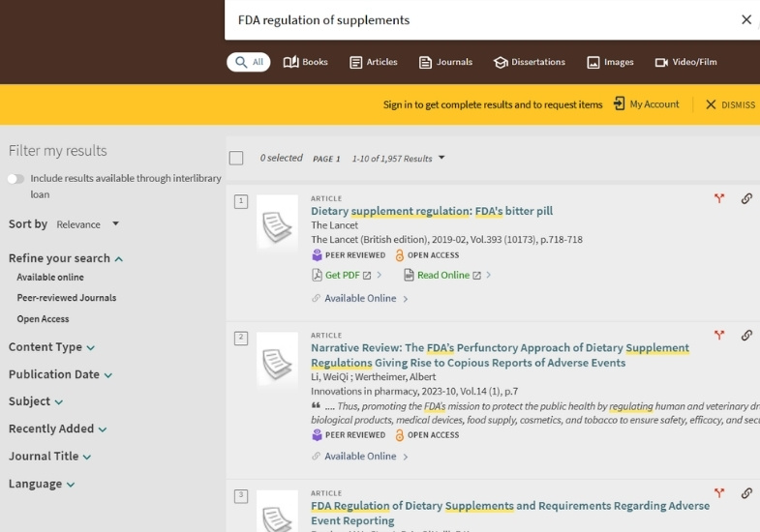Open the Sort by Relevance dropdown
This screenshot has height=532, width=760.
click(88, 224)
